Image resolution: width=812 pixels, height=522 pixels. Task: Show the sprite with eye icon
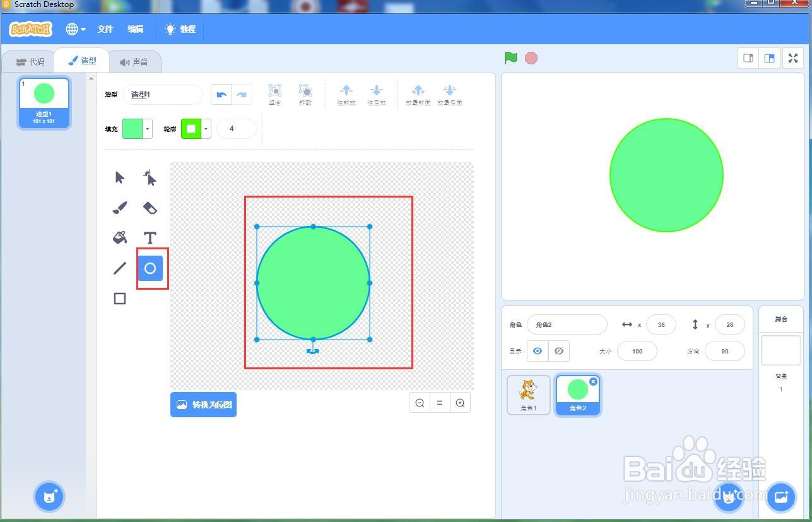[x=538, y=351]
